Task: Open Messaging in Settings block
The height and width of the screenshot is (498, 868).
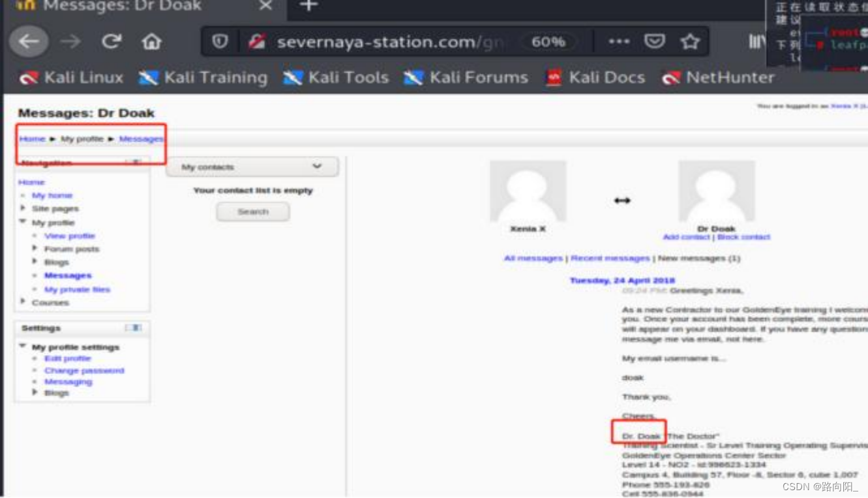Action: [68, 382]
